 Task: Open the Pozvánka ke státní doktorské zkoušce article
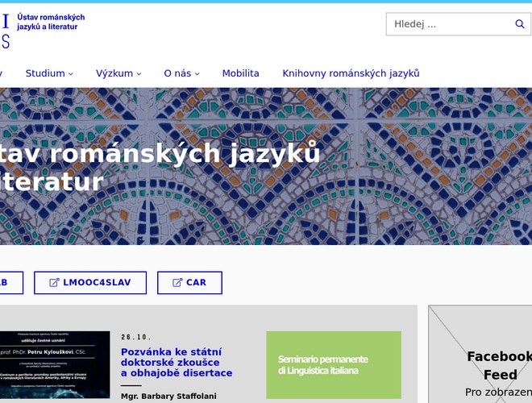[x=177, y=363]
